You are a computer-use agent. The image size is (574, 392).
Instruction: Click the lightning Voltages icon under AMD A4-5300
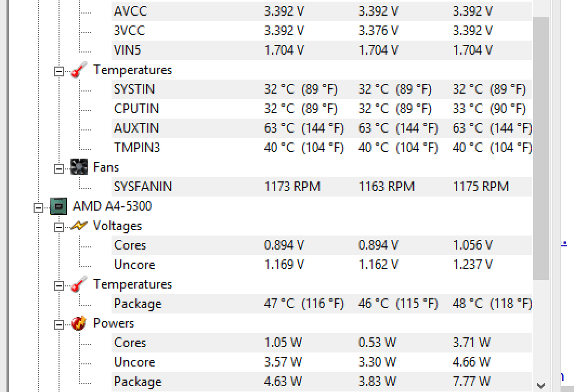(x=79, y=225)
